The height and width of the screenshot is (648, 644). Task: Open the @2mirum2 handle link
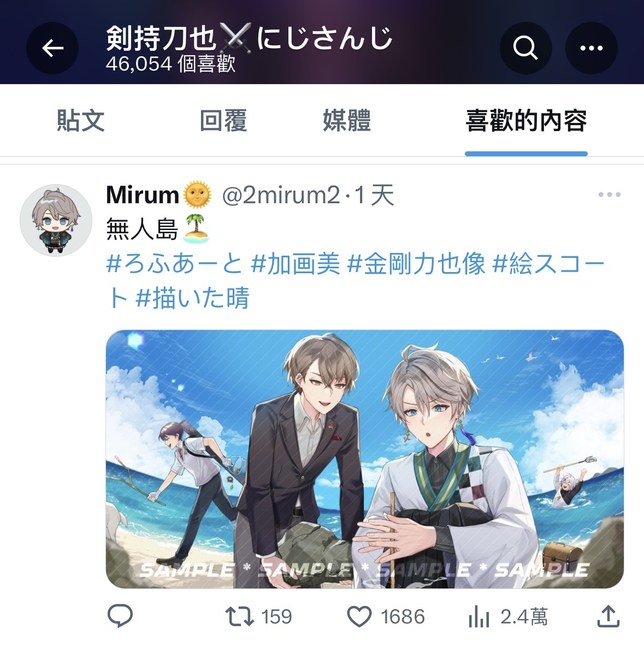coord(281,195)
